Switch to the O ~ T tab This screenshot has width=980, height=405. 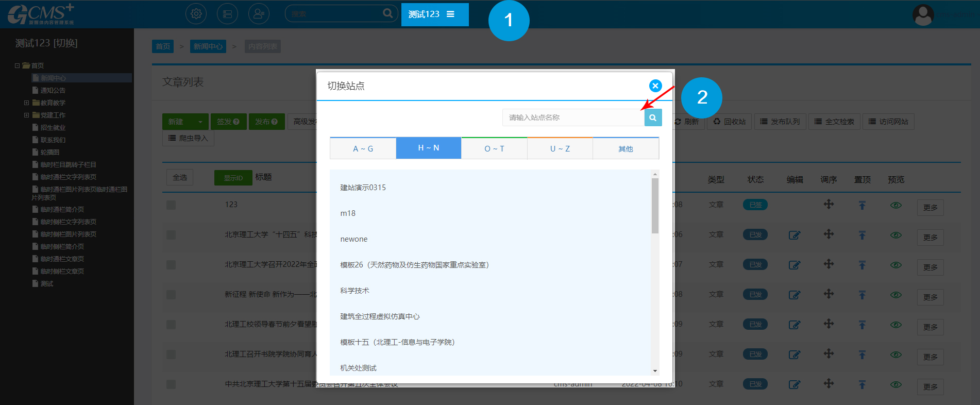coord(494,148)
